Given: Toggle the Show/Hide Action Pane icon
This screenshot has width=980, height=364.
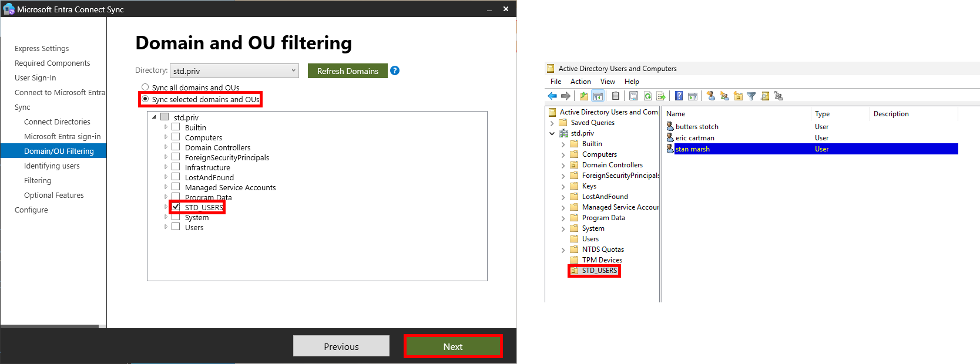Looking at the screenshot, I should 693,96.
